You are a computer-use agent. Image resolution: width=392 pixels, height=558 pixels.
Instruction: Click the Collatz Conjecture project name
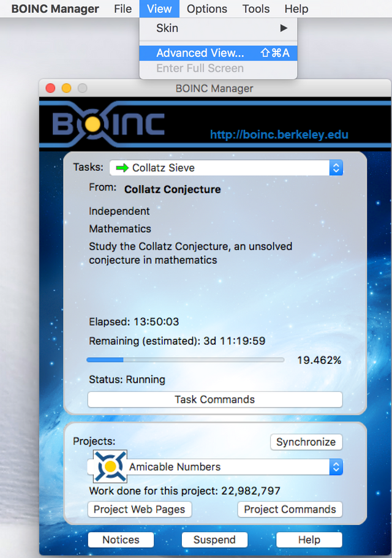tap(173, 189)
